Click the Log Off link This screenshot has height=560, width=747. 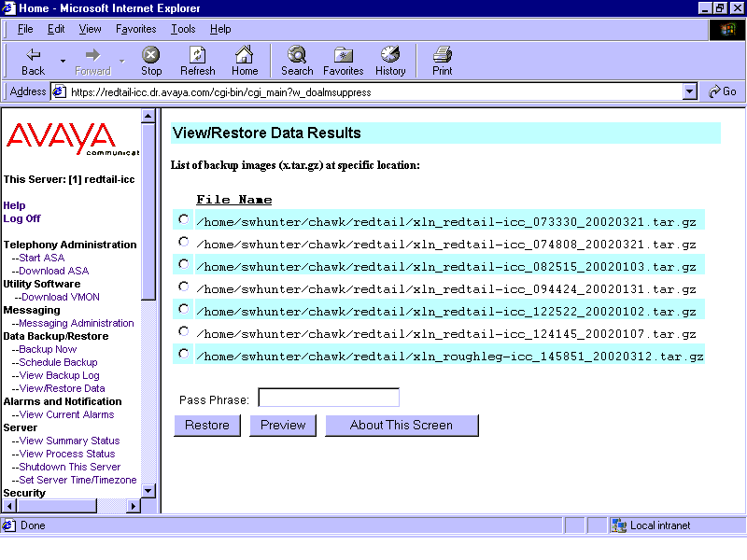tap(21, 218)
